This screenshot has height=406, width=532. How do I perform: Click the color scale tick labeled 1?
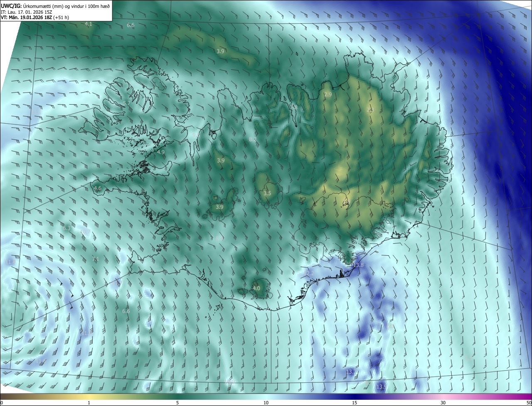(x=89, y=403)
